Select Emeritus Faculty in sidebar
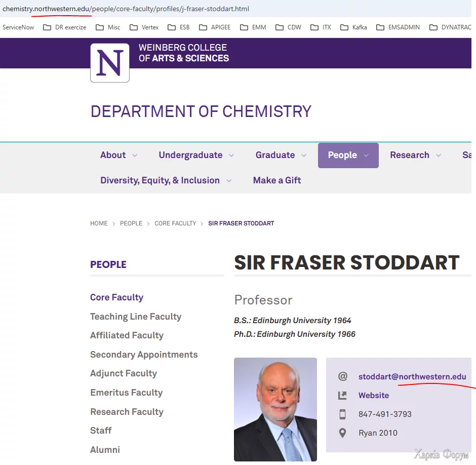Screen dimensions: 476x465 point(127,393)
